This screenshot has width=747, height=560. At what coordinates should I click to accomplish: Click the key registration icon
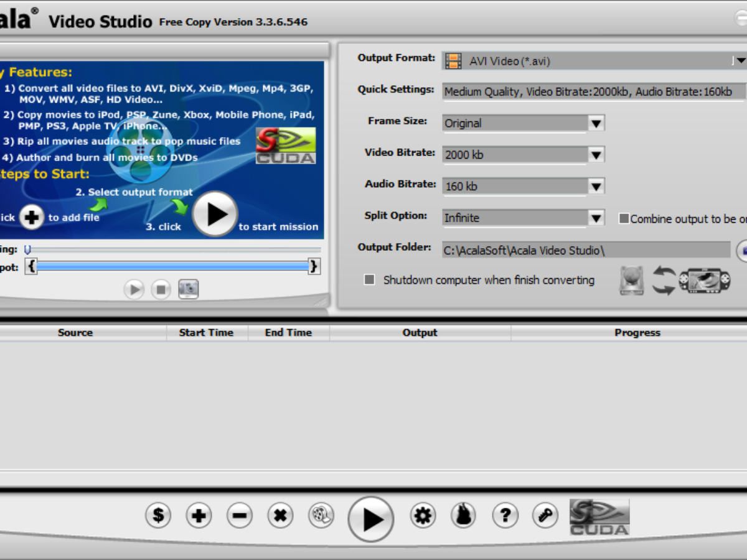point(545,516)
